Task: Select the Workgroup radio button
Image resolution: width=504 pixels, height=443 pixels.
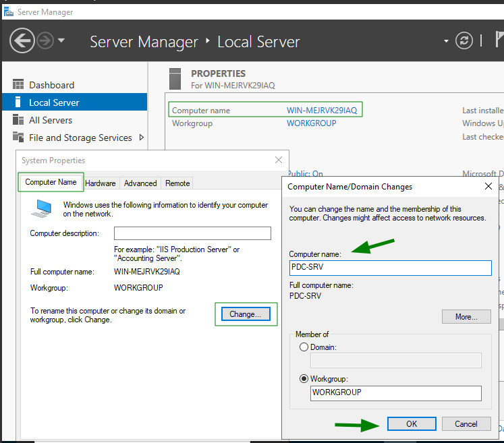Action: tap(304, 379)
